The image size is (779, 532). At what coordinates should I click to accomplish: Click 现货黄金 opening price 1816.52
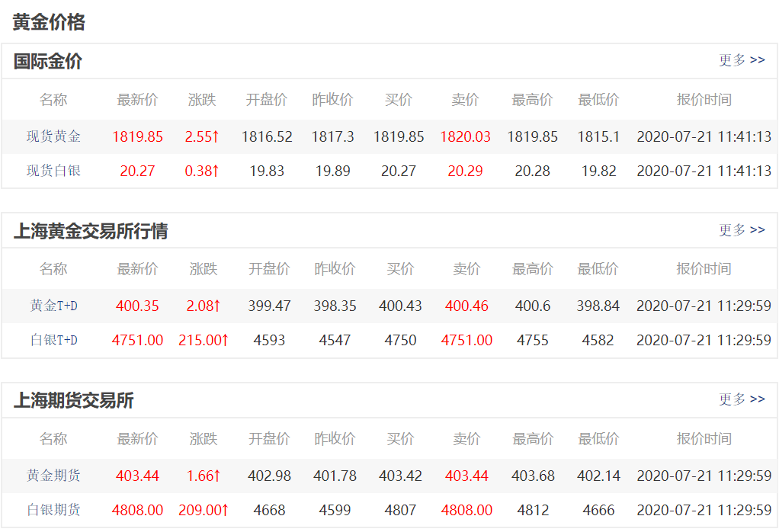click(x=267, y=136)
